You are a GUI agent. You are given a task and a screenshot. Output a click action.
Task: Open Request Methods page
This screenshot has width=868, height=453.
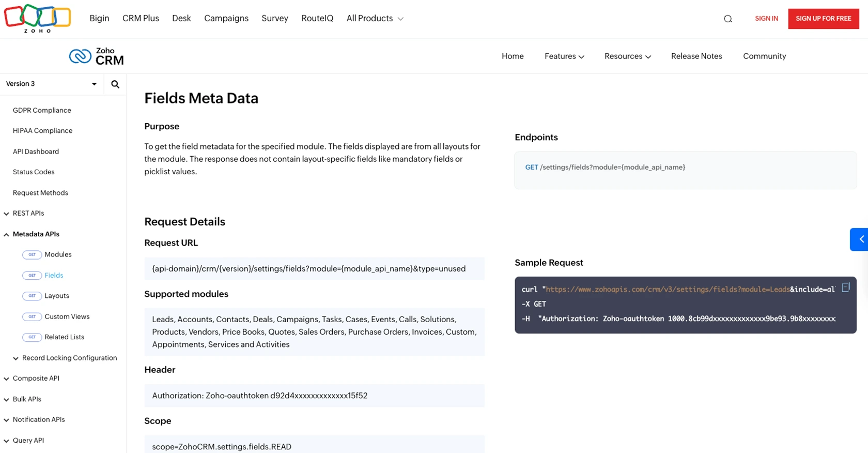(40, 193)
